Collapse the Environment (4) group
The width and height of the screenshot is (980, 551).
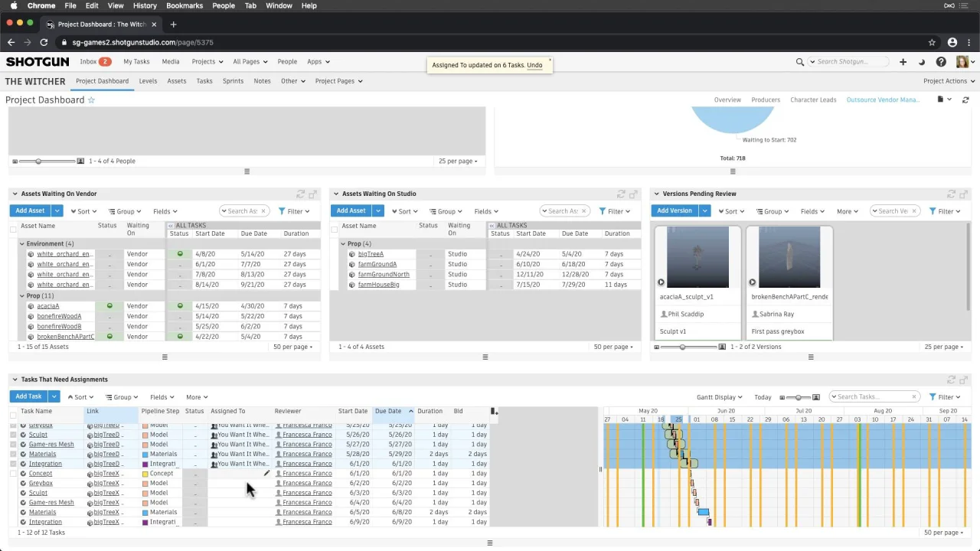[x=22, y=243]
